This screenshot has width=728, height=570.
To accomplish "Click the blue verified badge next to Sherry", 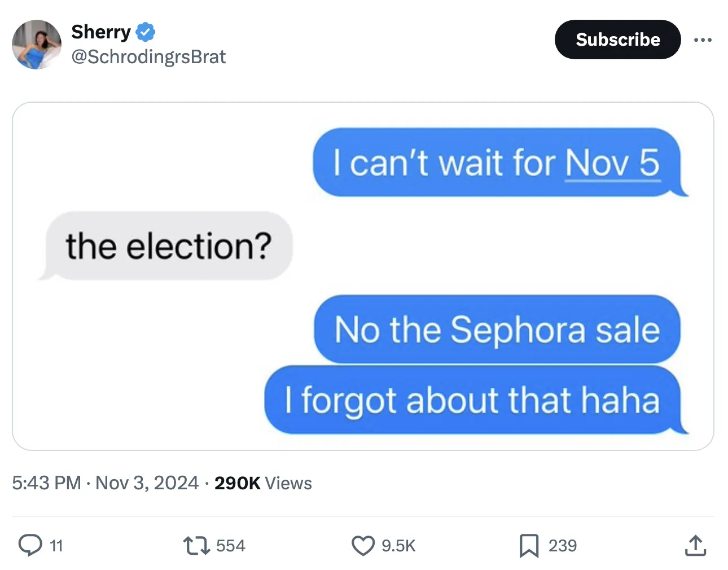I will [146, 32].
